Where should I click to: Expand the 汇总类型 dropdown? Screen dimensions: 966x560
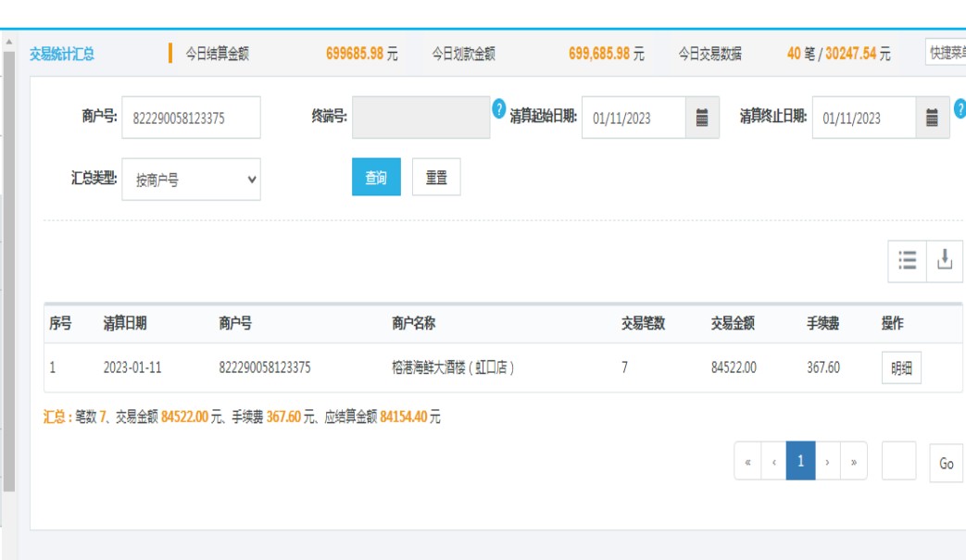click(x=192, y=180)
